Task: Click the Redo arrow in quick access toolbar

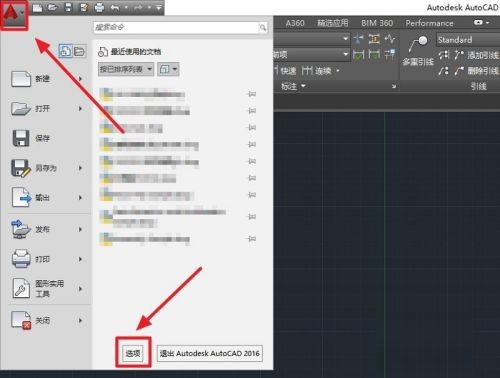Action: 138,8
